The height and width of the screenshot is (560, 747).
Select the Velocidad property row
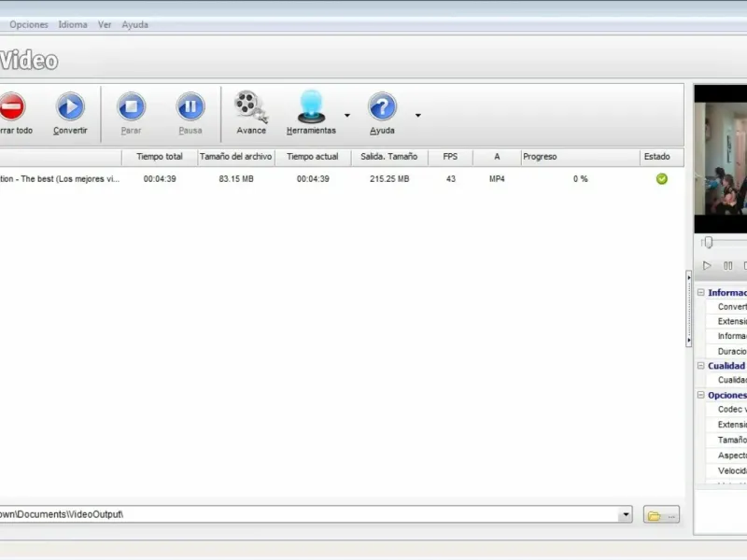pos(726,471)
